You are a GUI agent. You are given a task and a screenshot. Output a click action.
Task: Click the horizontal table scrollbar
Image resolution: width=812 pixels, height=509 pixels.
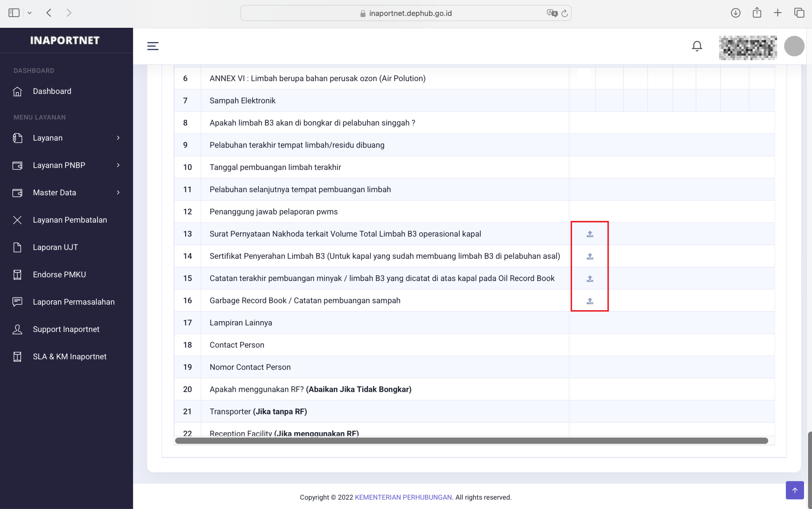click(471, 441)
